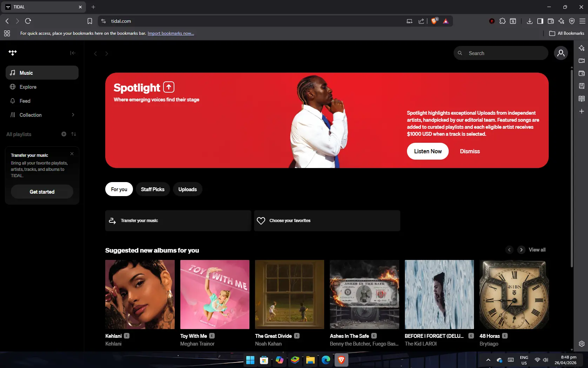Close the Transfer your music card
The width and height of the screenshot is (588, 368).
pos(72,154)
